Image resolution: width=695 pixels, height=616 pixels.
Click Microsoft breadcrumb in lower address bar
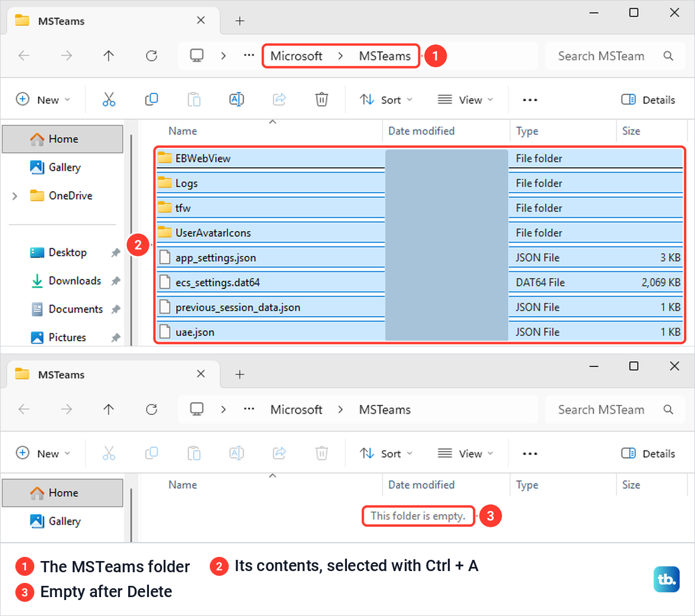click(x=296, y=409)
